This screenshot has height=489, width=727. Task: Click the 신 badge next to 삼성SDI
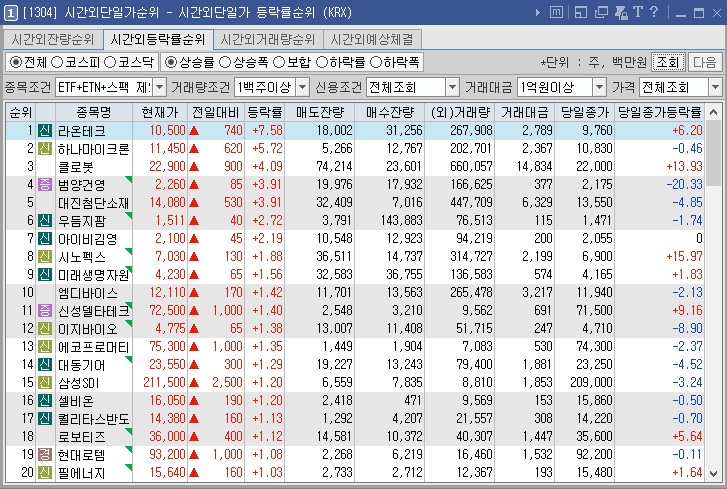tap(45, 383)
